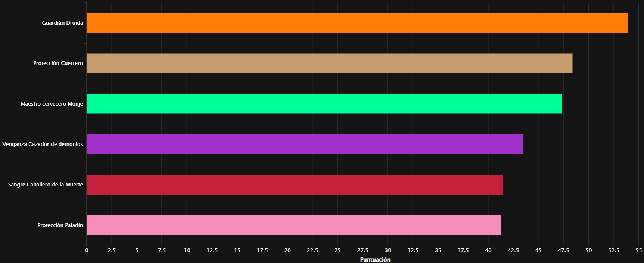The image size is (644, 263).
Task: Select the purple Venganza Cazador de demonios bar
Action: click(x=305, y=144)
